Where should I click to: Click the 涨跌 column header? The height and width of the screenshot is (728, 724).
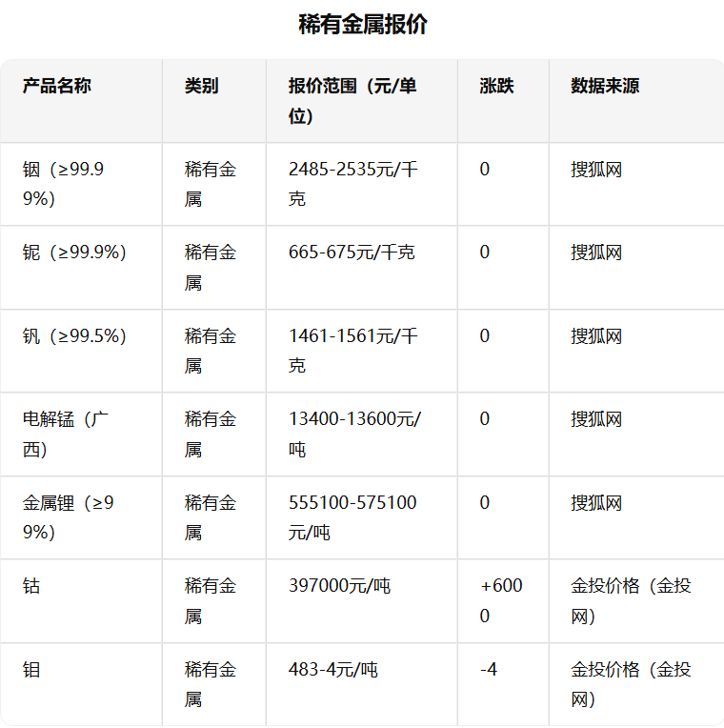496,86
